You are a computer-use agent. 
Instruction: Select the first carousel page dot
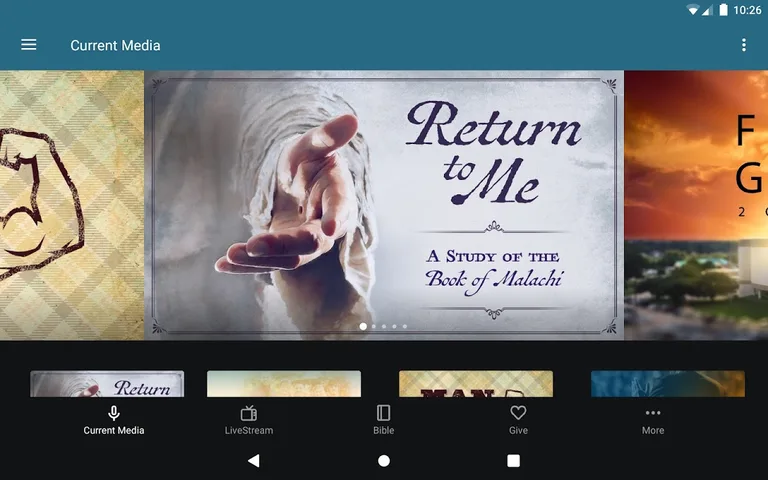click(x=363, y=326)
